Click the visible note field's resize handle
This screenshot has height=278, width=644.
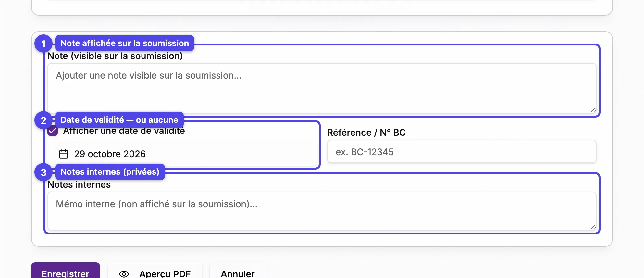(593, 110)
